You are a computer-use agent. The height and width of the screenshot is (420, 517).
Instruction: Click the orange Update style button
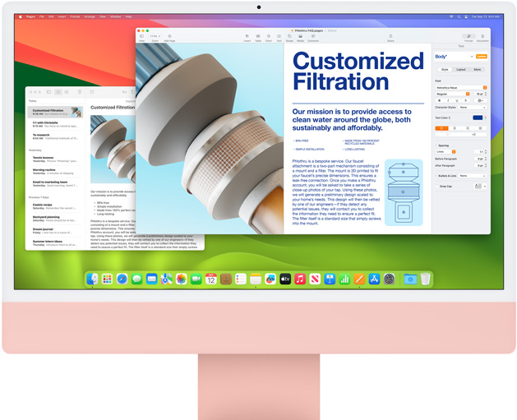point(482,56)
